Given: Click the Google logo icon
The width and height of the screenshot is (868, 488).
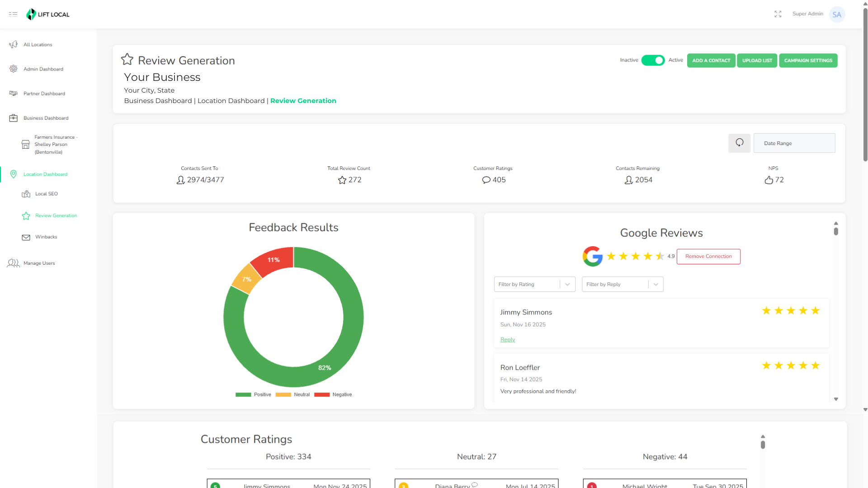Looking at the screenshot, I should click(592, 257).
